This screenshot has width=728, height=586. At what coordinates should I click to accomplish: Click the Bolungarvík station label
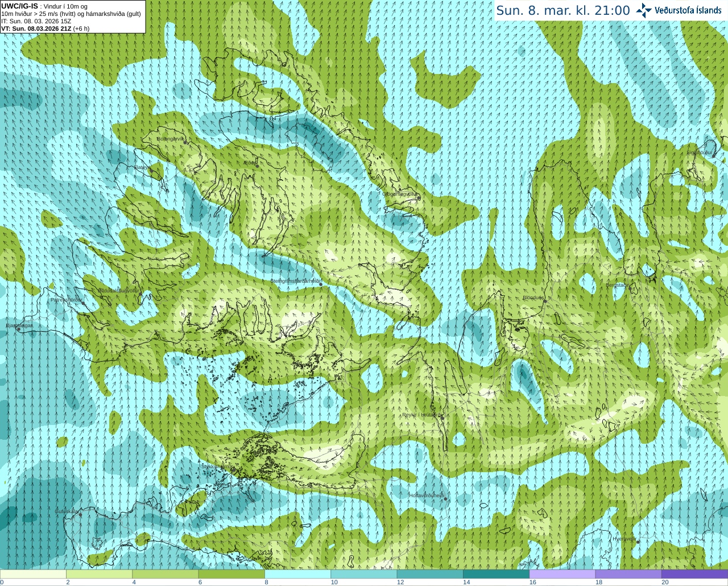click(x=171, y=138)
